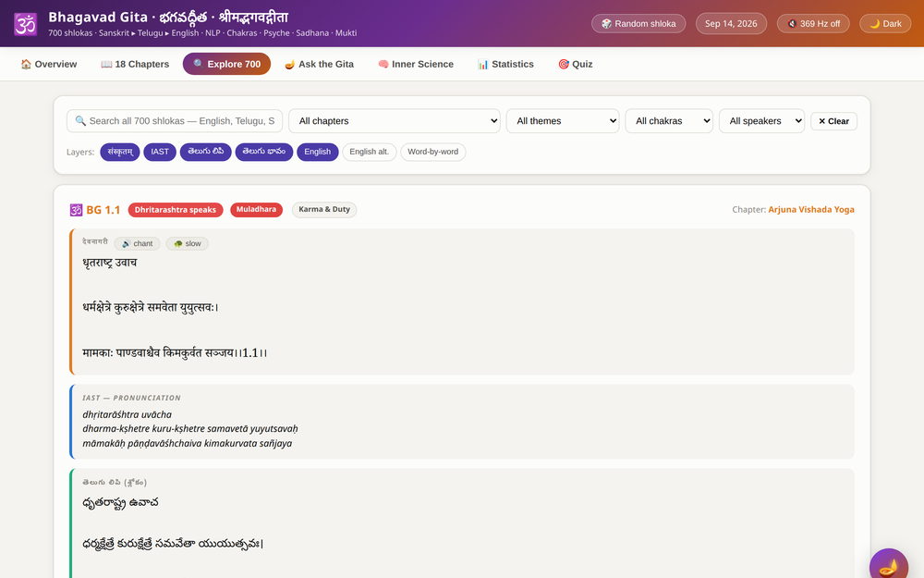Expand the All chapters dropdown
Viewport: 924px width, 578px height.
click(395, 121)
